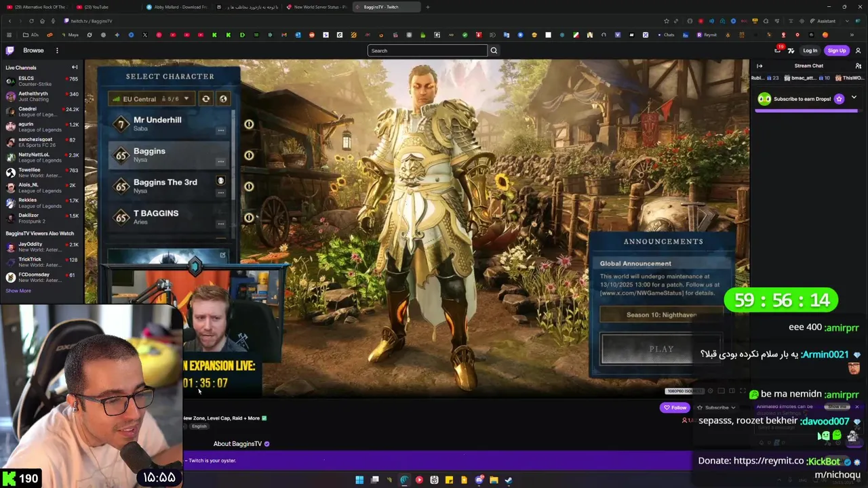Screen dimensions: 868x488
Task: Open the Subscribe dropdown under the stream
Action: coord(716,407)
